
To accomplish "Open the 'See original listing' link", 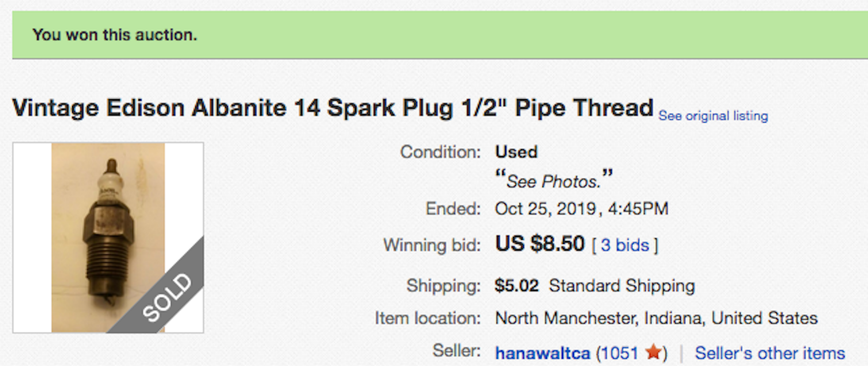I will click(713, 116).
